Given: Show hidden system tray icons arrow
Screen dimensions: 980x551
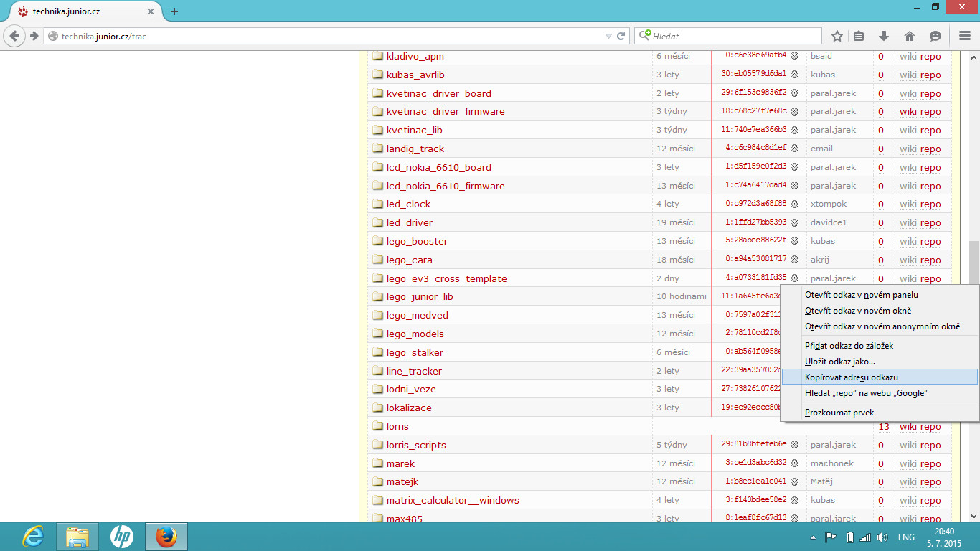Looking at the screenshot, I should click(813, 537).
